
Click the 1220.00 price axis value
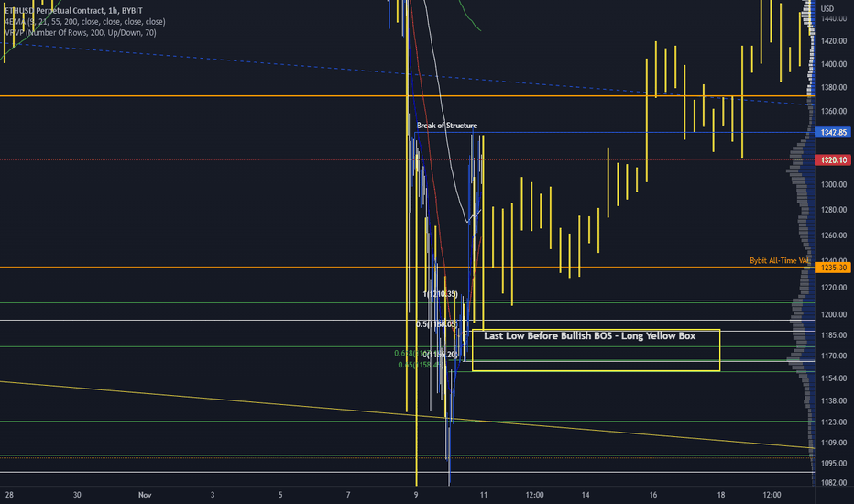pos(833,288)
